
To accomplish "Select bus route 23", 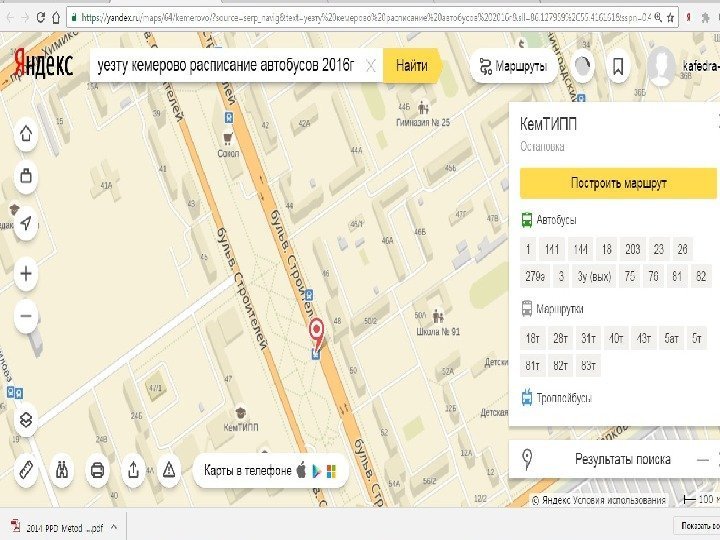I will click(658, 249).
